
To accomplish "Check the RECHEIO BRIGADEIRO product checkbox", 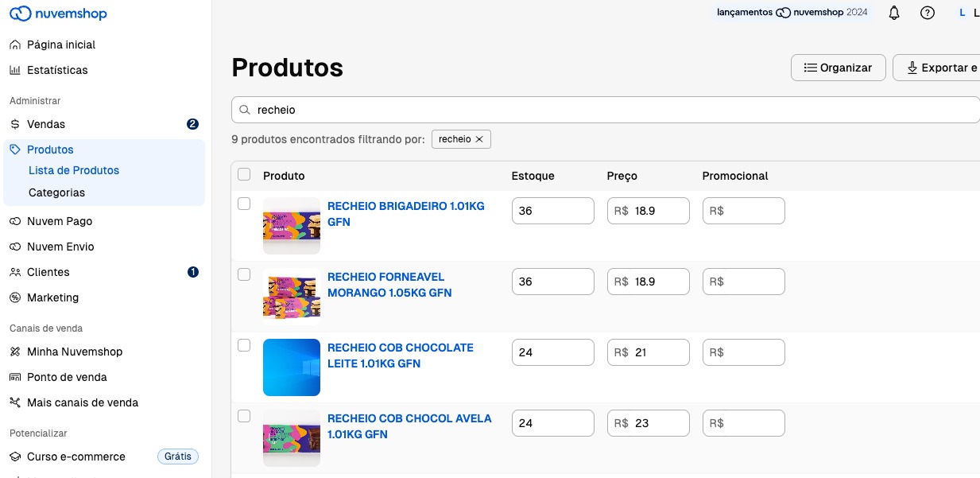I will 244,204.
